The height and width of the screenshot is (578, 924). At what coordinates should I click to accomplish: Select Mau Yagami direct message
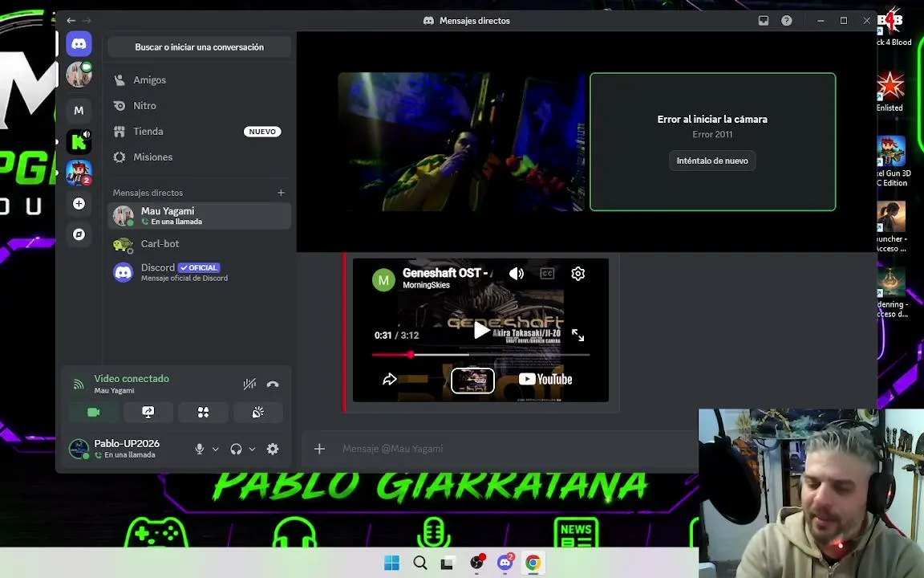pos(199,216)
